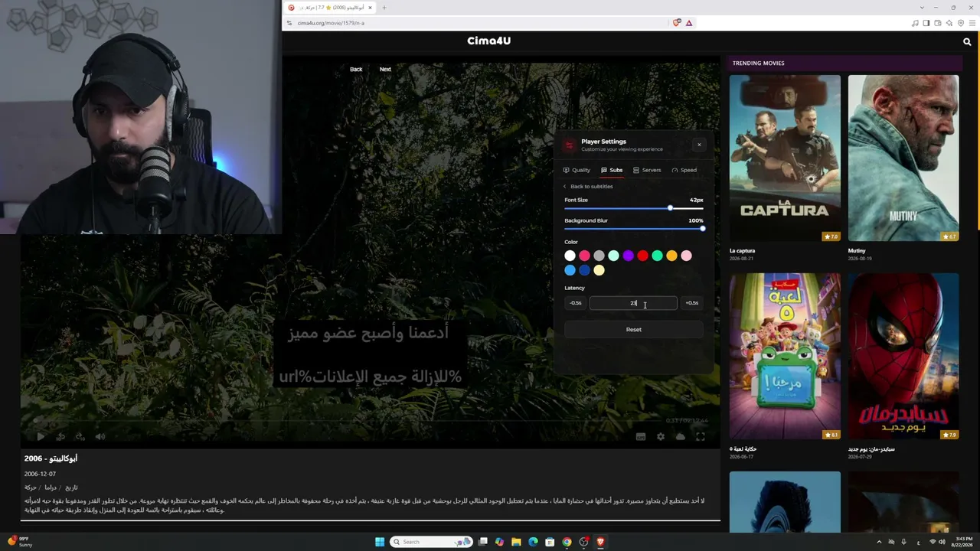Open the Spider-Man Arabic poster
Viewport: 980px width, 551px height.
click(903, 356)
